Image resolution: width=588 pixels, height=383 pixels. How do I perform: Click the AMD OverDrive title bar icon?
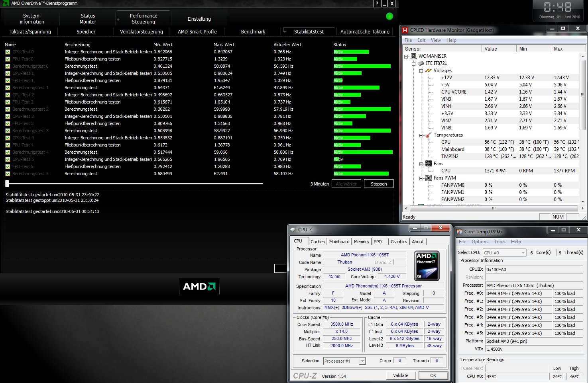pyautogui.click(x=6, y=3)
